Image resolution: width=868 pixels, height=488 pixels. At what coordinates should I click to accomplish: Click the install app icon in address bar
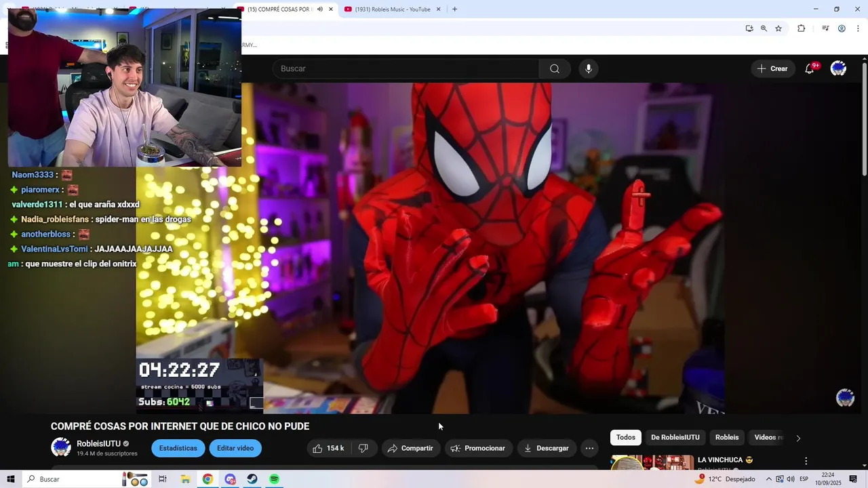749,28
